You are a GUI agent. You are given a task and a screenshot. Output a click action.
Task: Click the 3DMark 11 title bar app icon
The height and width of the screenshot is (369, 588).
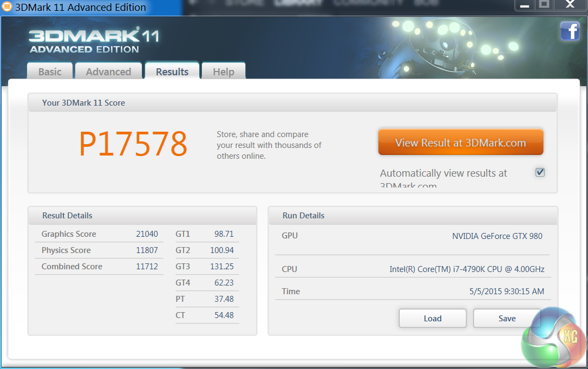6,7
